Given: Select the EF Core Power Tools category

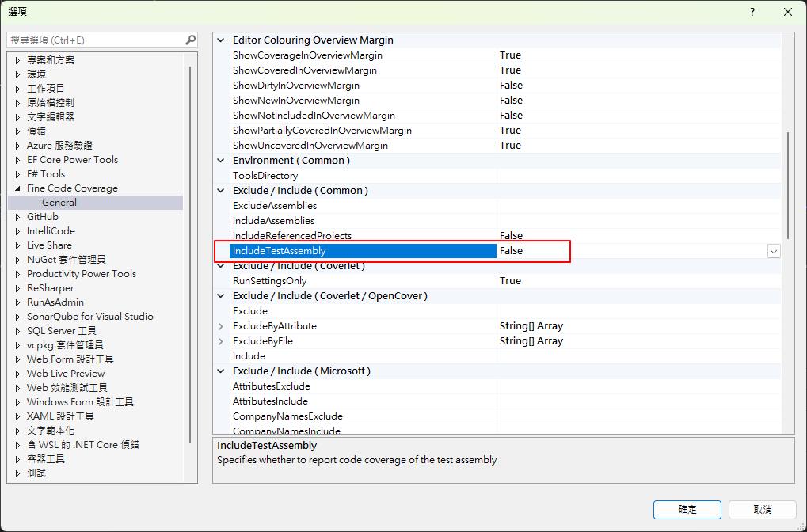Looking at the screenshot, I should click(x=72, y=160).
